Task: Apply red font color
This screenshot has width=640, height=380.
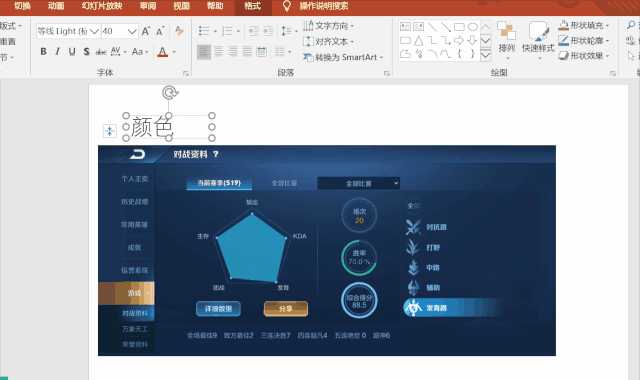Action: click(x=162, y=52)
